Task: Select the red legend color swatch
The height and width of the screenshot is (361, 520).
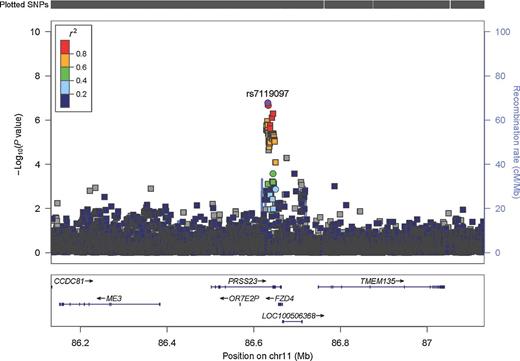Action: [x=65, y=47]
